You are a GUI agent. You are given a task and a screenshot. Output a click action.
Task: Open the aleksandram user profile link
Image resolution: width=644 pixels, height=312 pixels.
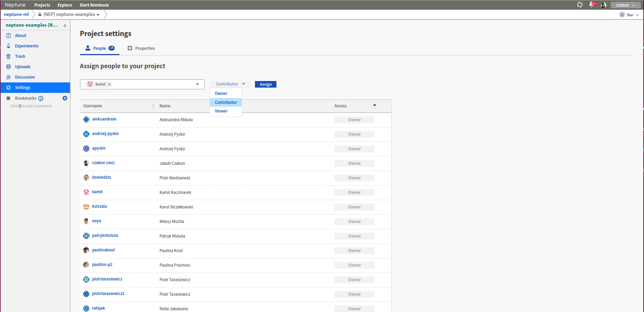104,119
